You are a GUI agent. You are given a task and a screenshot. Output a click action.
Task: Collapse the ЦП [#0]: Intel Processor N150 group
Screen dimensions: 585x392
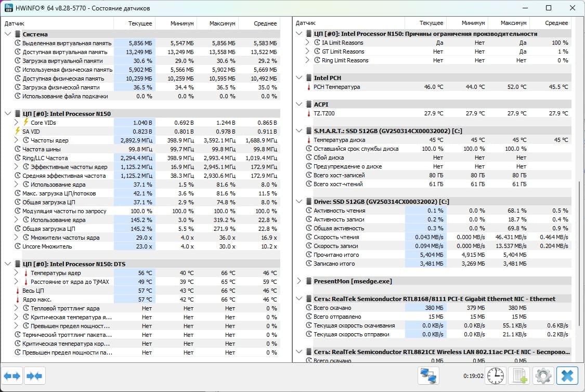coord(8,113)
